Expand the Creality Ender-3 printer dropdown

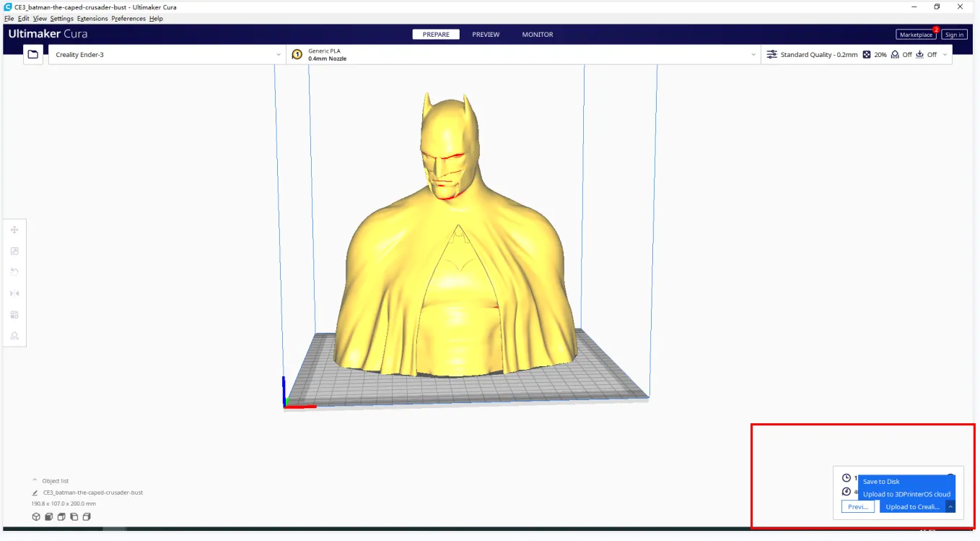coord(167,55)
